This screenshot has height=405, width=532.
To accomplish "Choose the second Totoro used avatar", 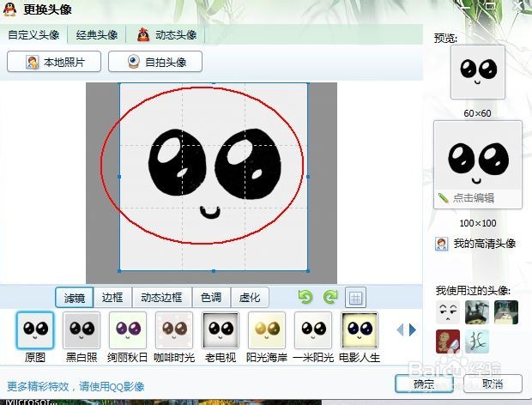I will [x=506, y=312].
